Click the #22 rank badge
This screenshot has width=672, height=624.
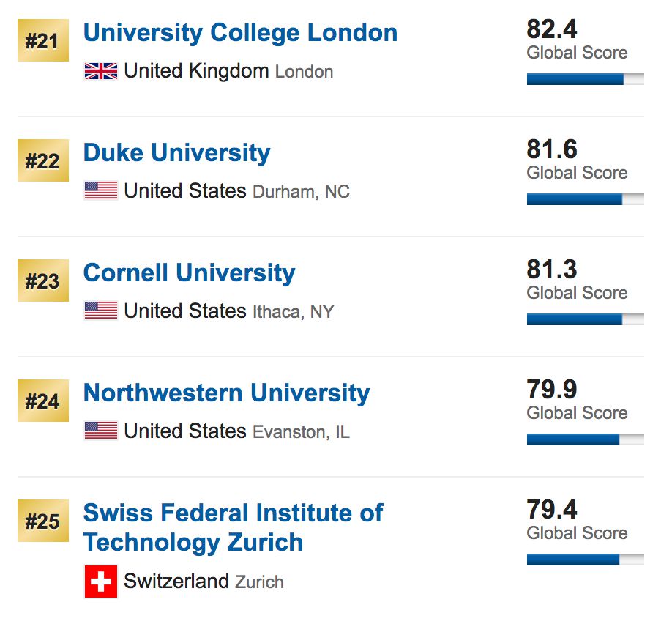(x=42, y=160)
